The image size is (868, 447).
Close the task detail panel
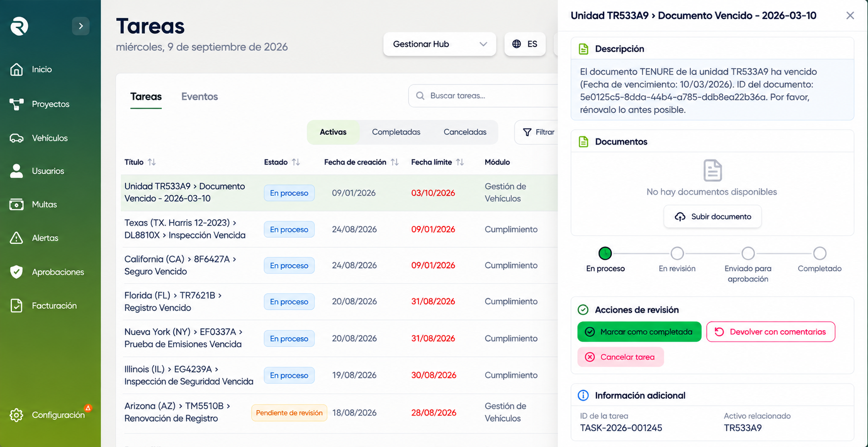(x=850, y=15)
